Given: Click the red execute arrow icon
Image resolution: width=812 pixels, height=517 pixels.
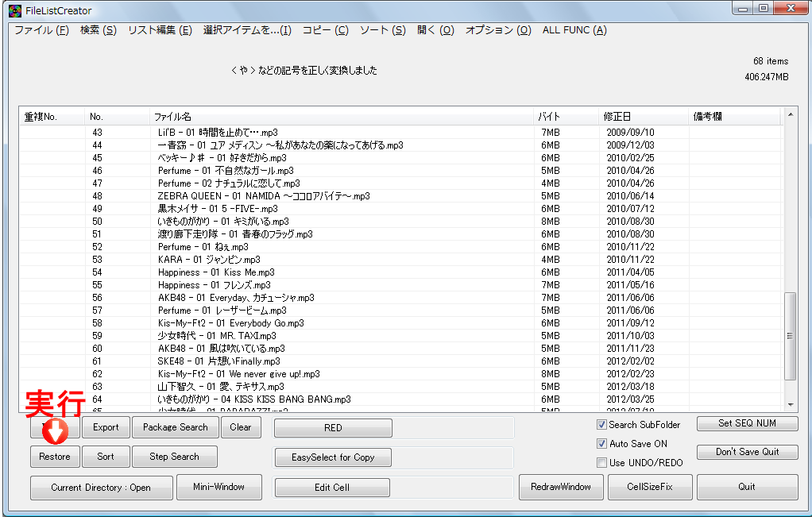Looking at the screenshot, I should coord(53,431).
